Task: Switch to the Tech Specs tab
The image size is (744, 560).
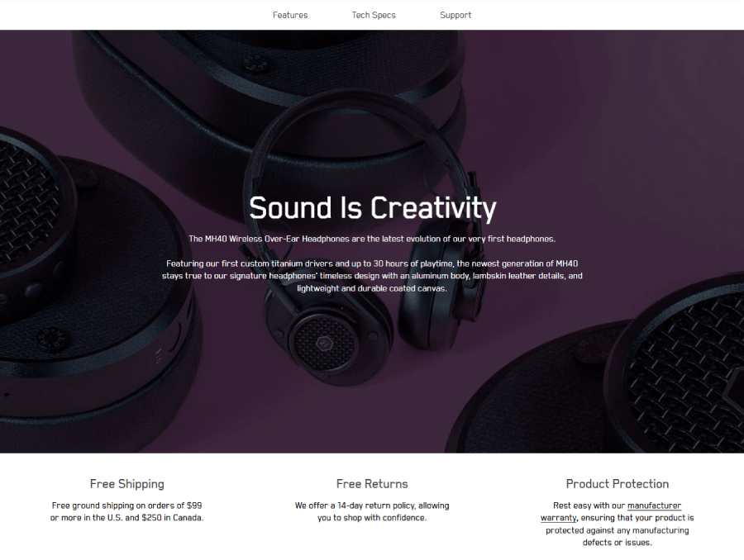Action: click(374, 15)
